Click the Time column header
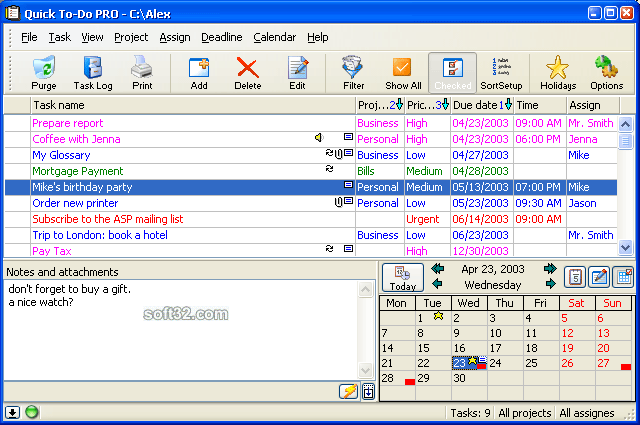Image resolution: width=640 pixels, height=425 pixels. click(x=540, y=105)
